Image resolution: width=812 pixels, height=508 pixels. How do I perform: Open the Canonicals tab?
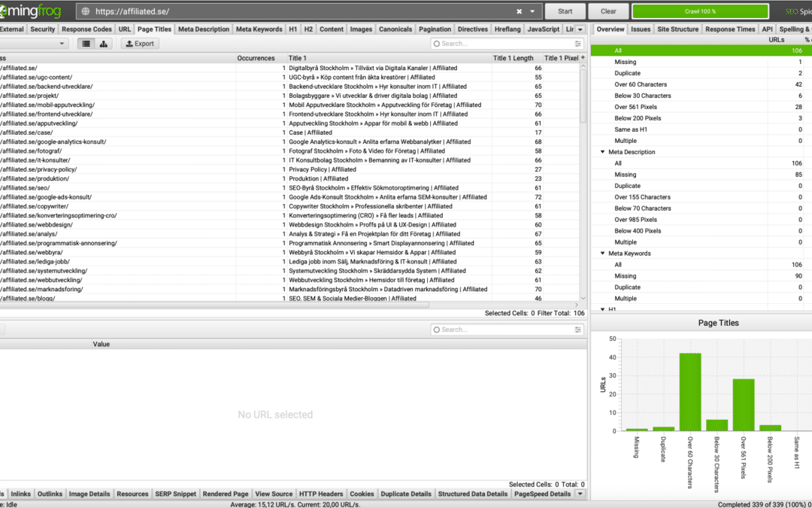click(x=395, y=29)
